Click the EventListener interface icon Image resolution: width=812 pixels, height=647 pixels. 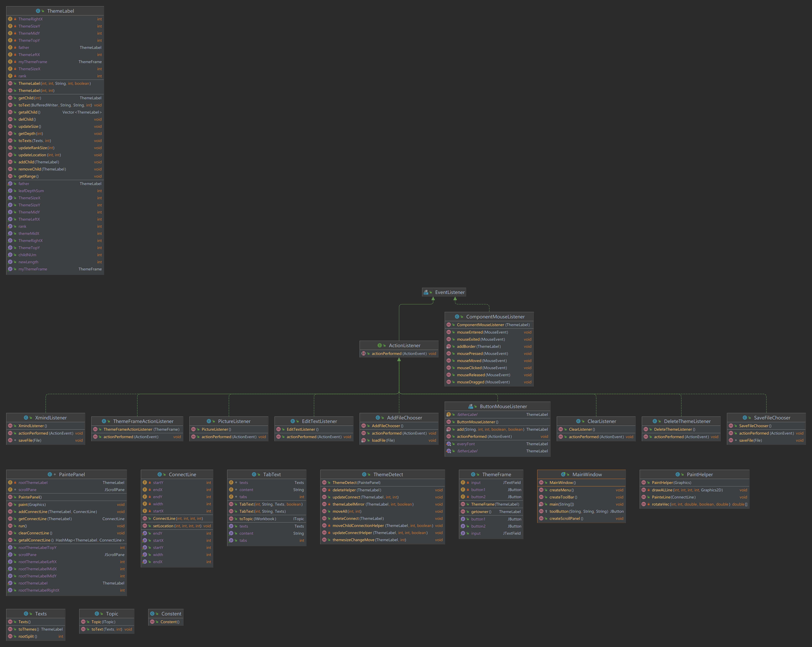click(426, 292)
